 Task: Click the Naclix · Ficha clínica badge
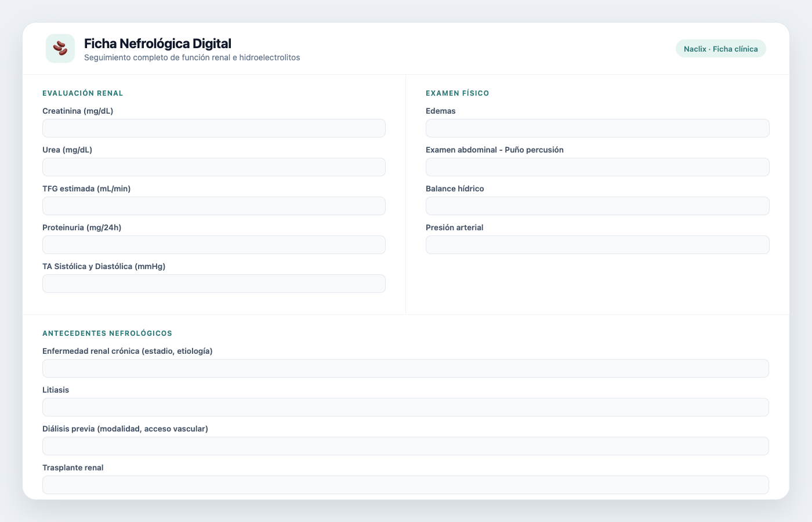click(x=720, y=49)
